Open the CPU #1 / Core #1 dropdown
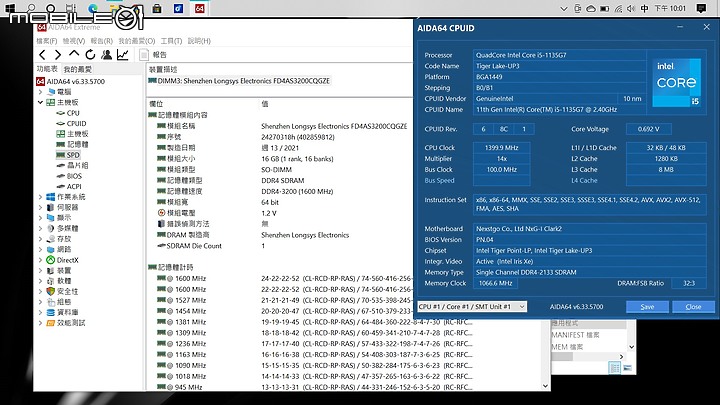Image resolution: width=720 pixels, height=405 pixels. click(472, 306)
